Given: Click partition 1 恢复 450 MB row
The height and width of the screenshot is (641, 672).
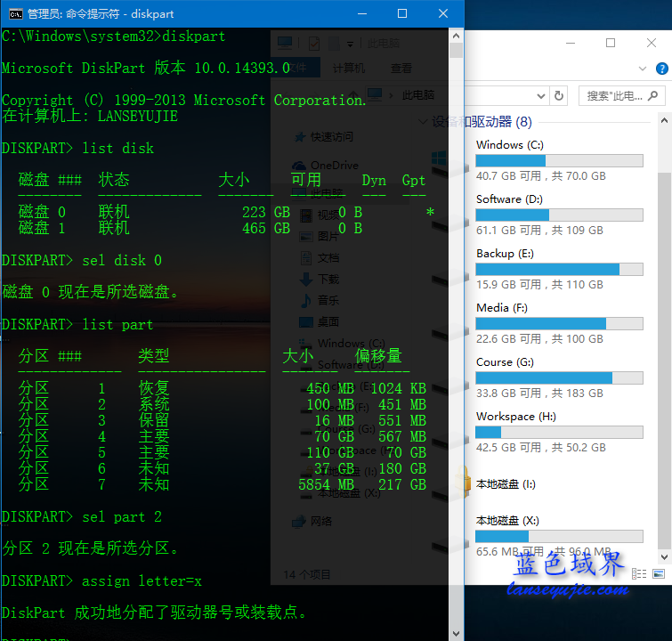Looking at the screenshot, I should coord(222,388).
